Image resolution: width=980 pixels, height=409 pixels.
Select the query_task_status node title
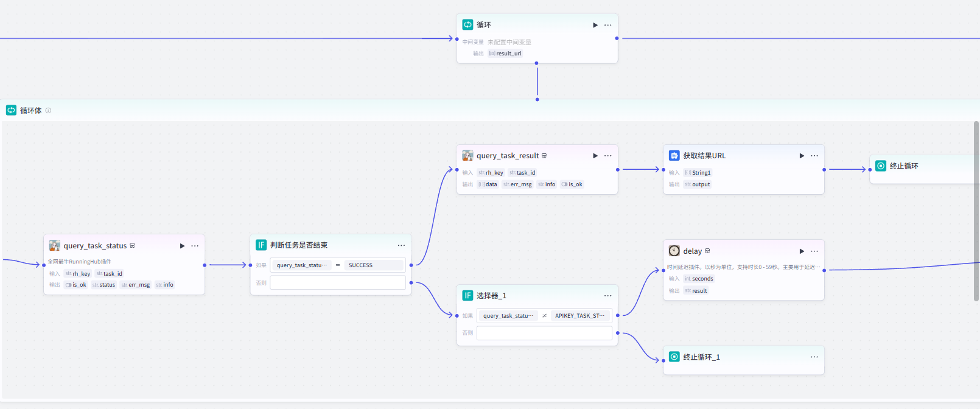[x=95, y=246]
